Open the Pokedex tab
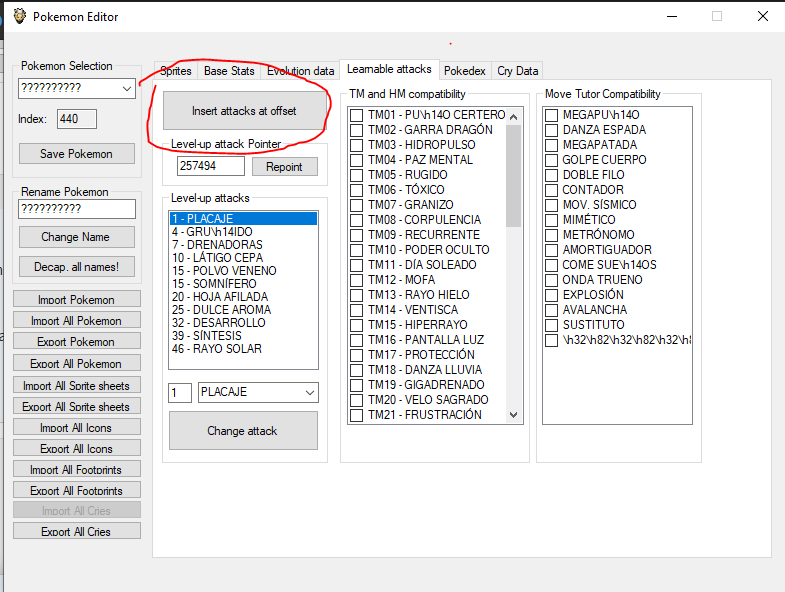This screenshot has height=592, width=785. tap(464, 71)
